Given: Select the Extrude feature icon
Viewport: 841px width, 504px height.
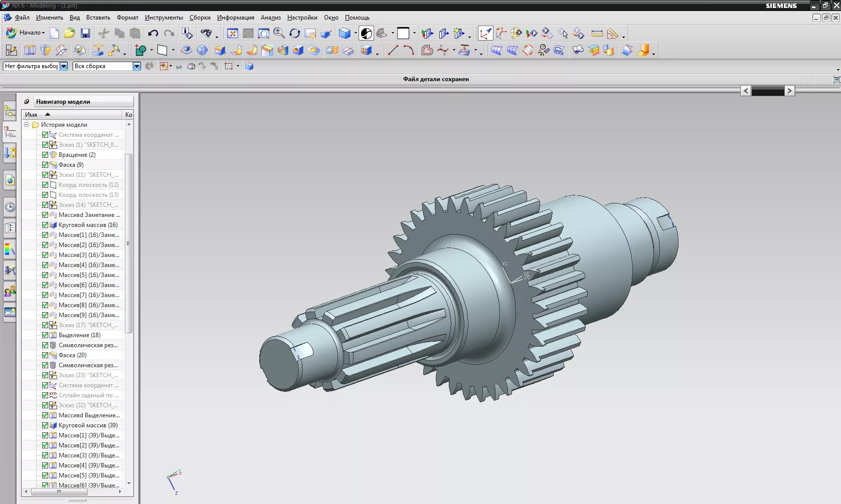Looking at the screenshot, I should click(30, 50).
